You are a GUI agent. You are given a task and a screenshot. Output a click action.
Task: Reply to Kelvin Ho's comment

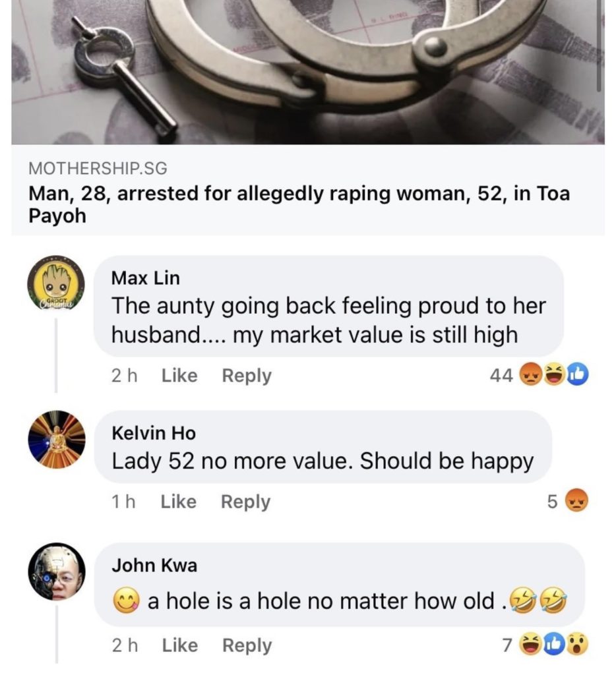point(245,502)
